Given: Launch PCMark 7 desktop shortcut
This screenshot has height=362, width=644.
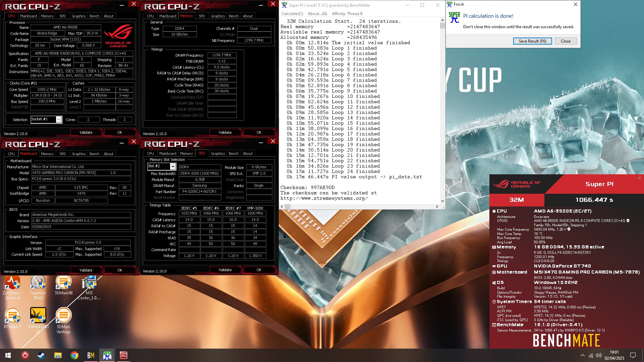Looking at the screenshot, I should click(12, 318).
